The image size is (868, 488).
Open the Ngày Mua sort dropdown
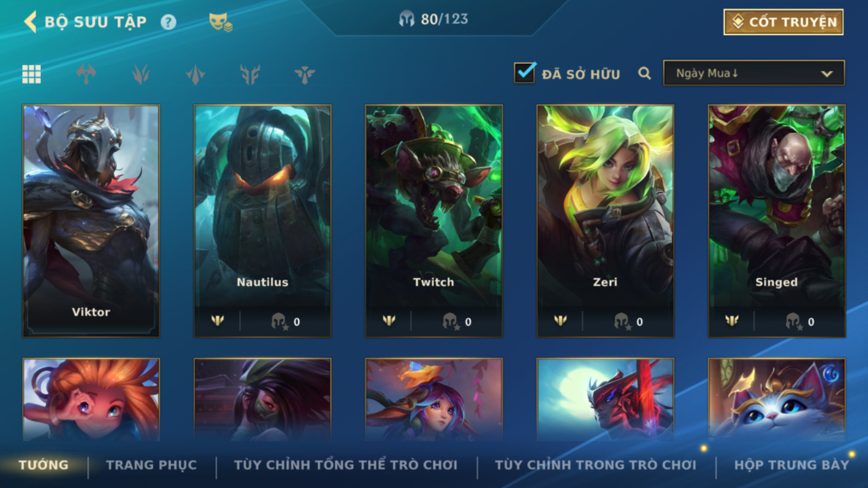(x=754, y=73)
